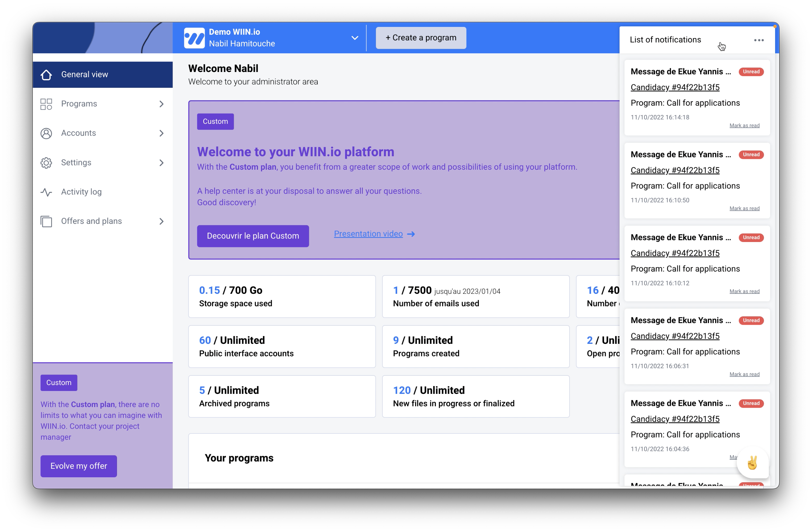This screenshot has height=532, width=812.
Task: Mark the top notification as read
Action: click(x=744, y=125)
